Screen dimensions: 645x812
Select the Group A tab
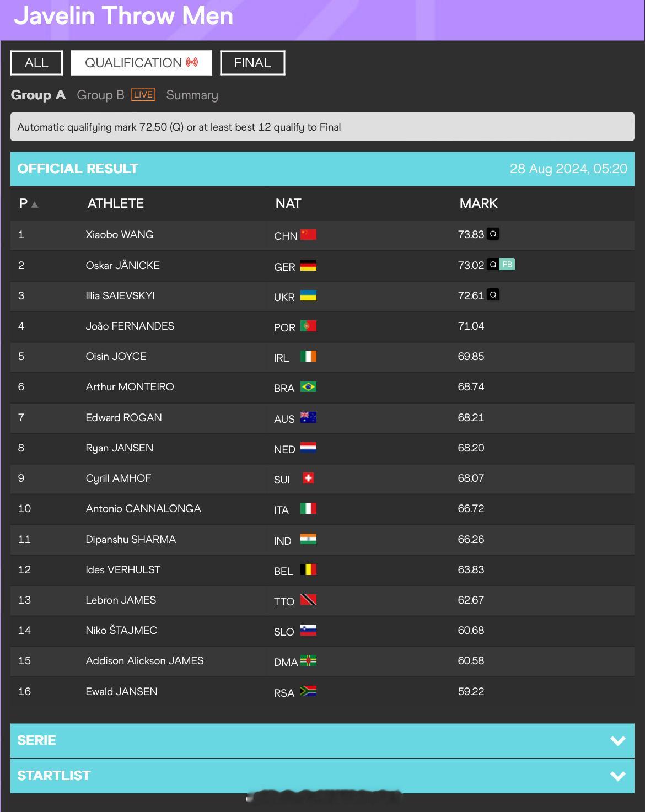(38, 95)
